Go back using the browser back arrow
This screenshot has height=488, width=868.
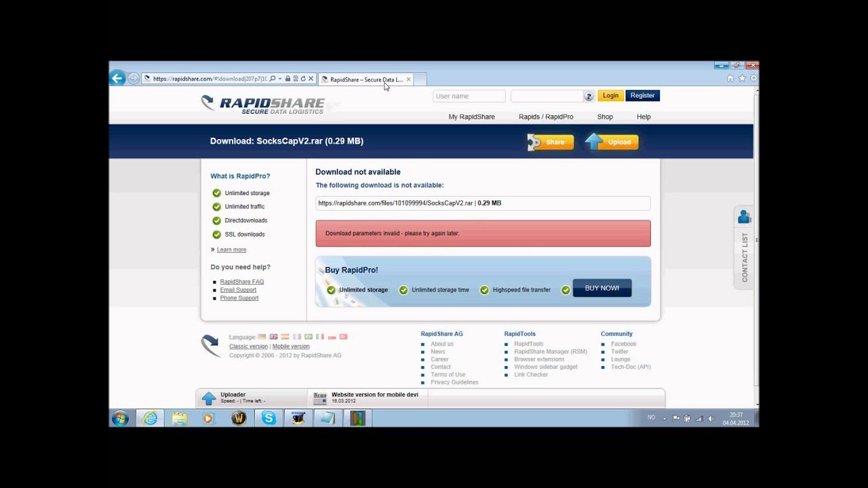point(117,79)
